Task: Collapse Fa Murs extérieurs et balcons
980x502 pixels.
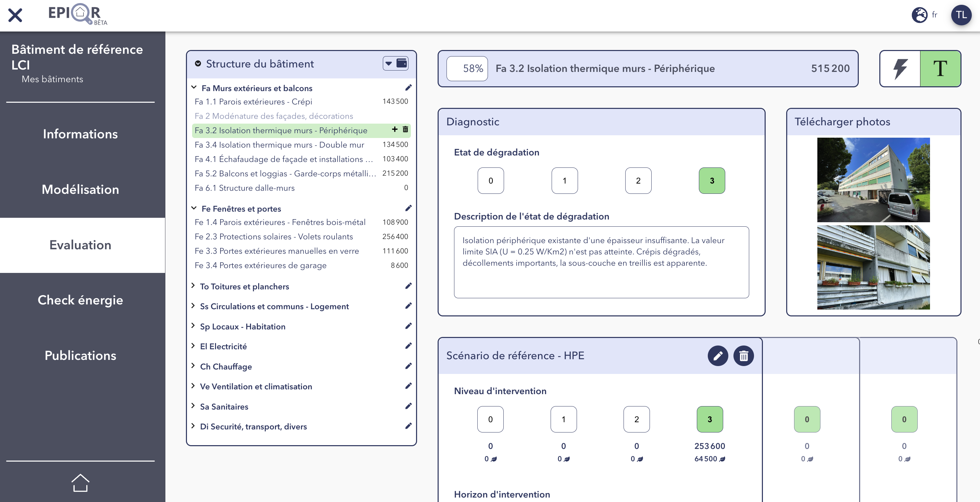Action: [x=194, y=87]
